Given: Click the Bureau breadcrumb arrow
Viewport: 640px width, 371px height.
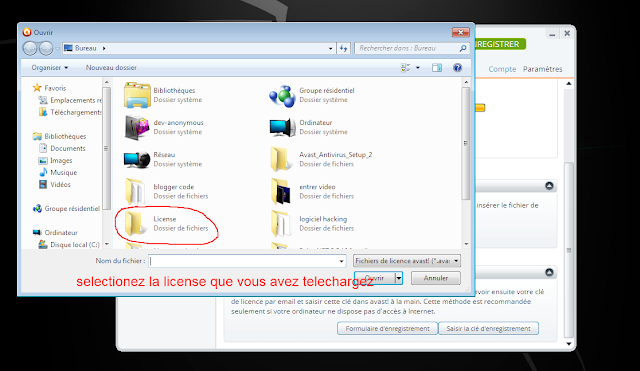Looking at the screenshot, I should pos(104,48).
